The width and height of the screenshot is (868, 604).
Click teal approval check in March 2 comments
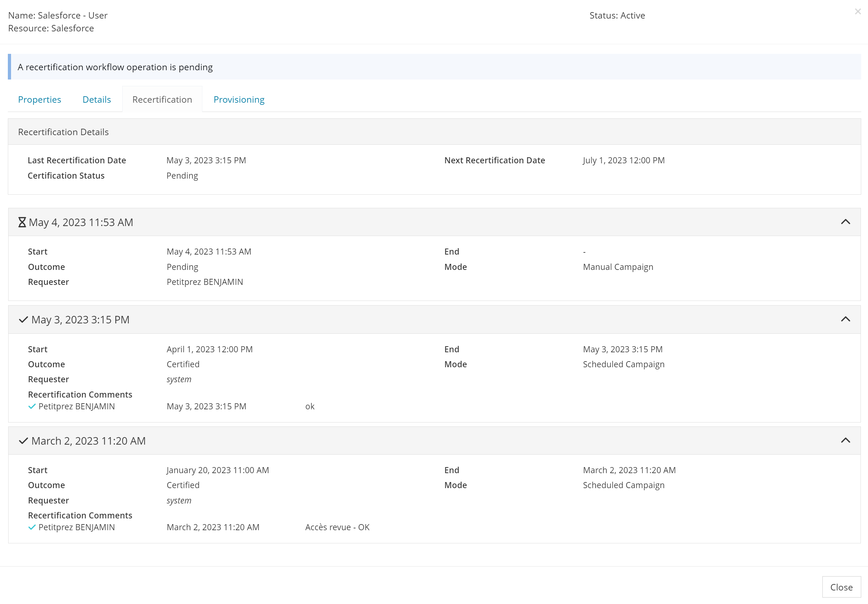point(32,528)
